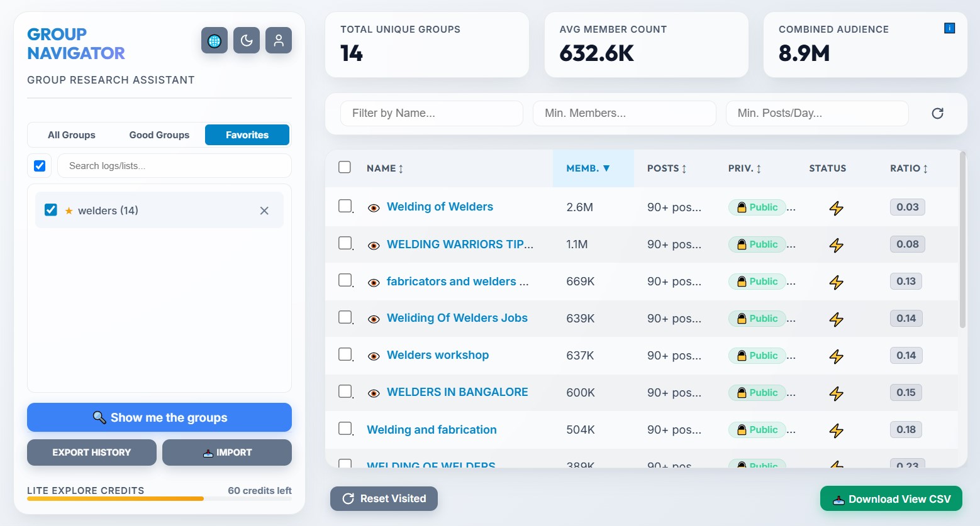
Task: Click Public lock badge for Welding and fabrication
Action: tap(757, 430)
